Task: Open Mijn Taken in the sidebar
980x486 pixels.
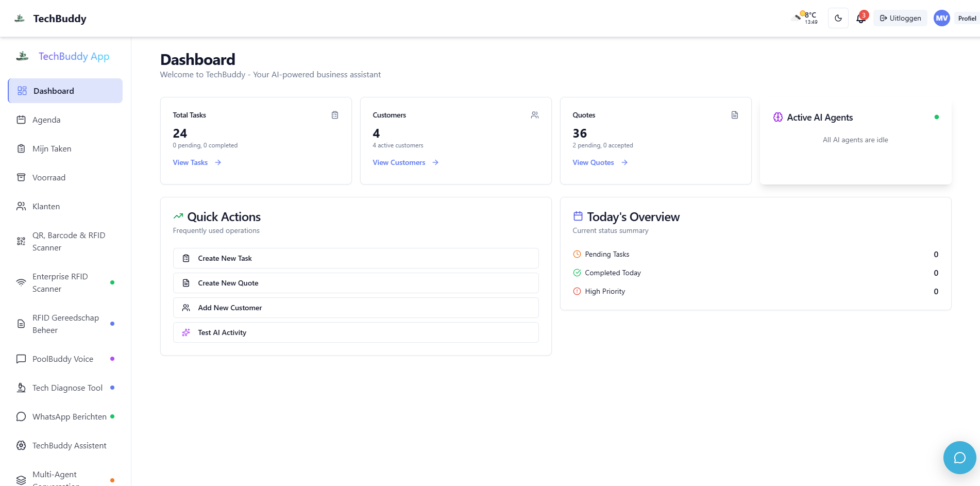Action: (x=65, y=148)
